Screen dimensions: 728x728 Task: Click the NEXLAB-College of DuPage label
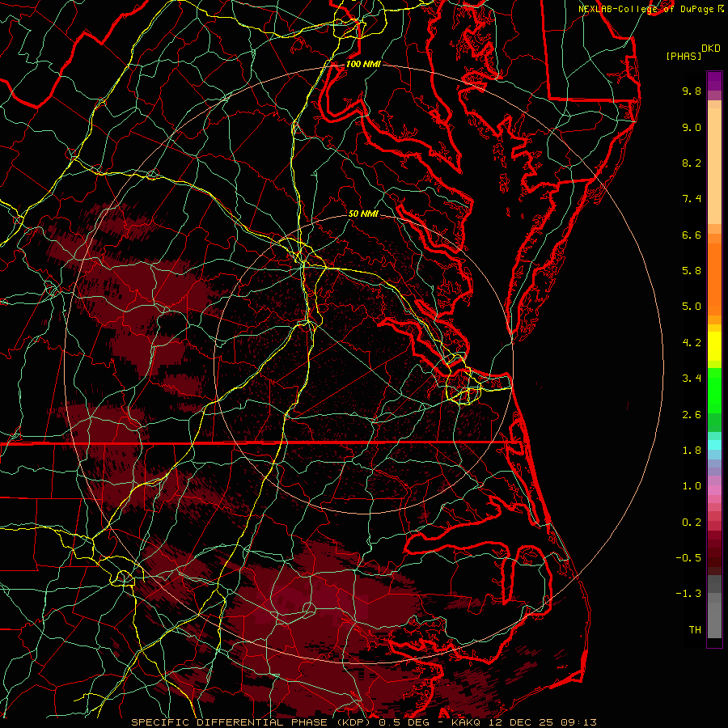point(646,9)
